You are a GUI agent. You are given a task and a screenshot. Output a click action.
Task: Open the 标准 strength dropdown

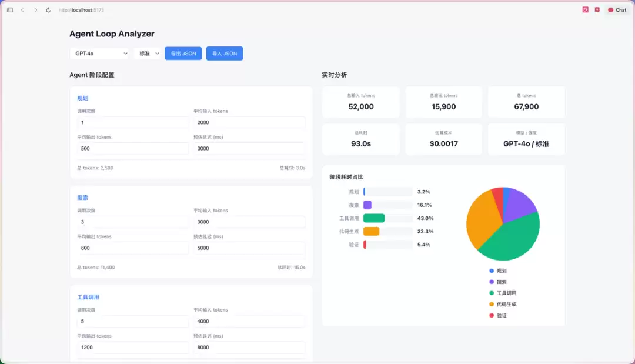click(x=148, y=54)
